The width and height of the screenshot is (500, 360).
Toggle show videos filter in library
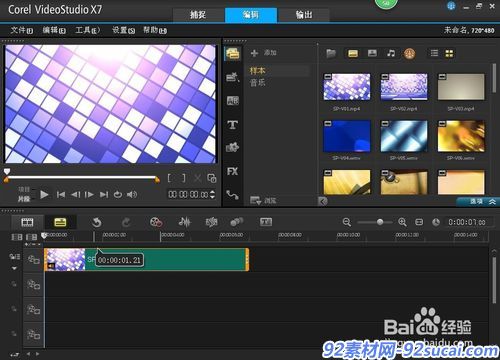click(353, 53)
